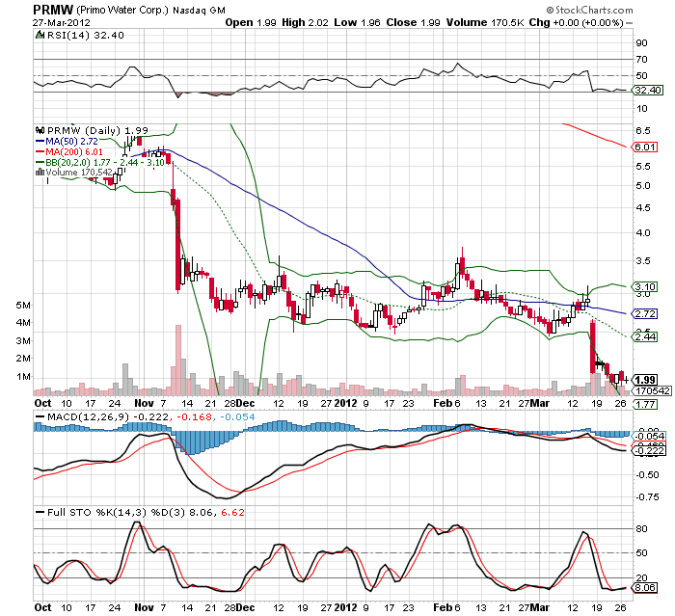Click the 6.62 %D stochastic value
Screen dimensions: 675x616
(232, 512)
